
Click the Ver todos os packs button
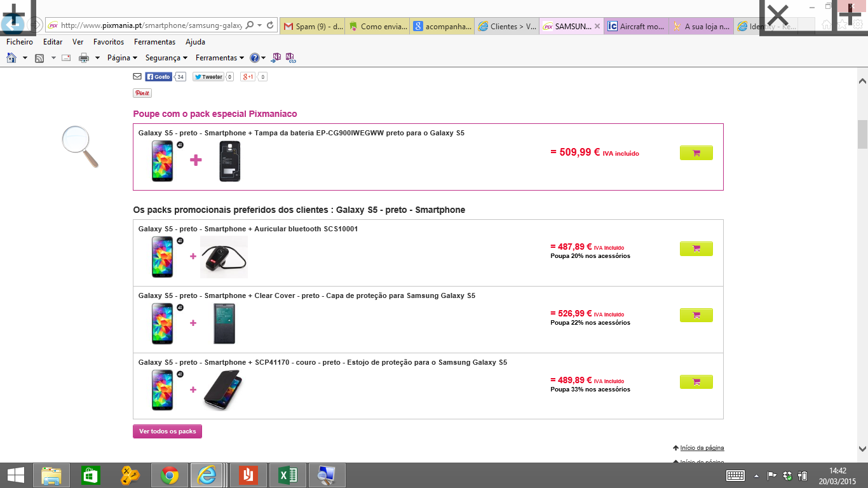tap(167, 431)
